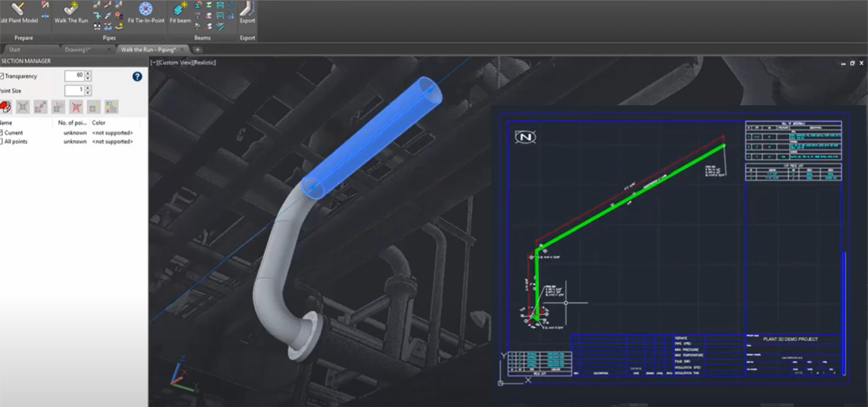Click the colored list legend icon in Section Manager

[112, 107]
